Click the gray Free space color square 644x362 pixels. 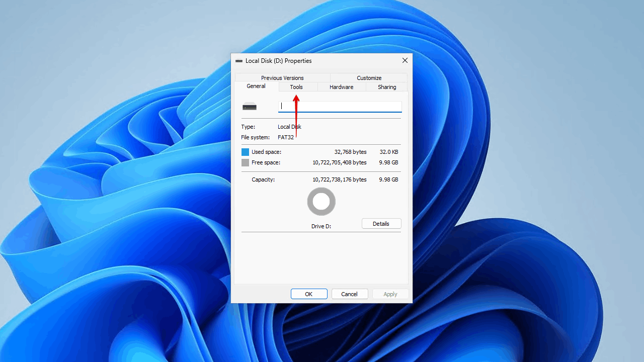click(245, 163)
